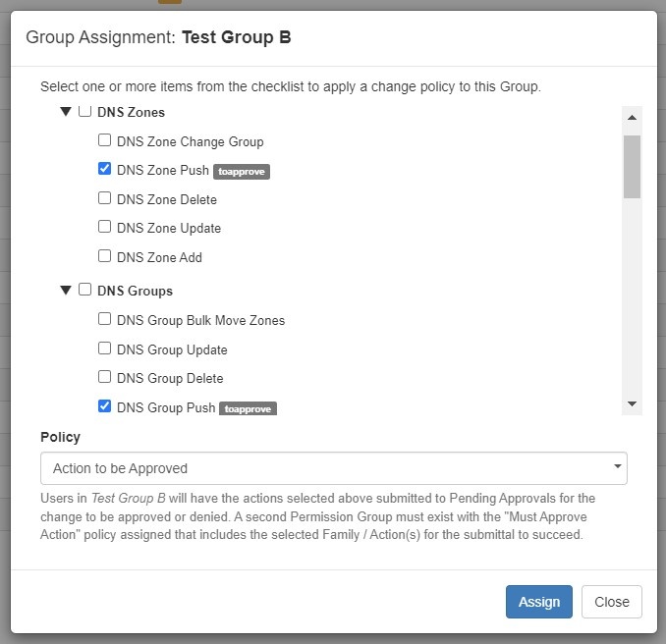This screenshot has width=666, height=644.
Task: Collapse the DNS Zones tree section
Action: (66, 112)
